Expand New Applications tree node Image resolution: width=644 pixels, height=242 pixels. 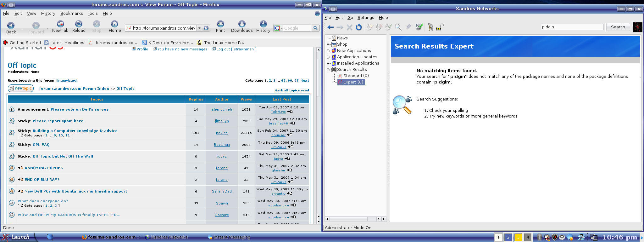point(328,51)
